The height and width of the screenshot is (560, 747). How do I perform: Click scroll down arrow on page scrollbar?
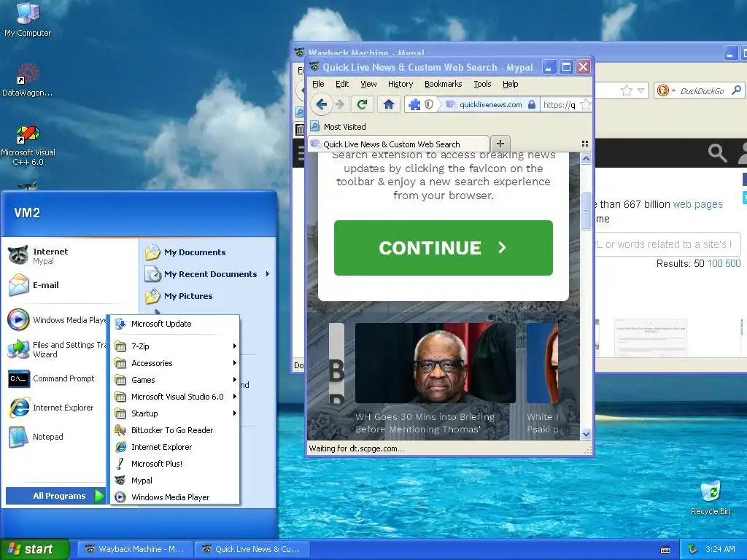586,434
